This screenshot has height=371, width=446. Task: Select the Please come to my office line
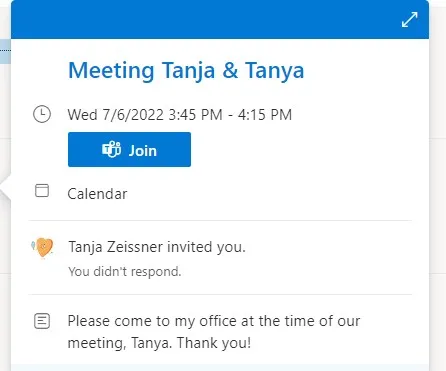214,321
